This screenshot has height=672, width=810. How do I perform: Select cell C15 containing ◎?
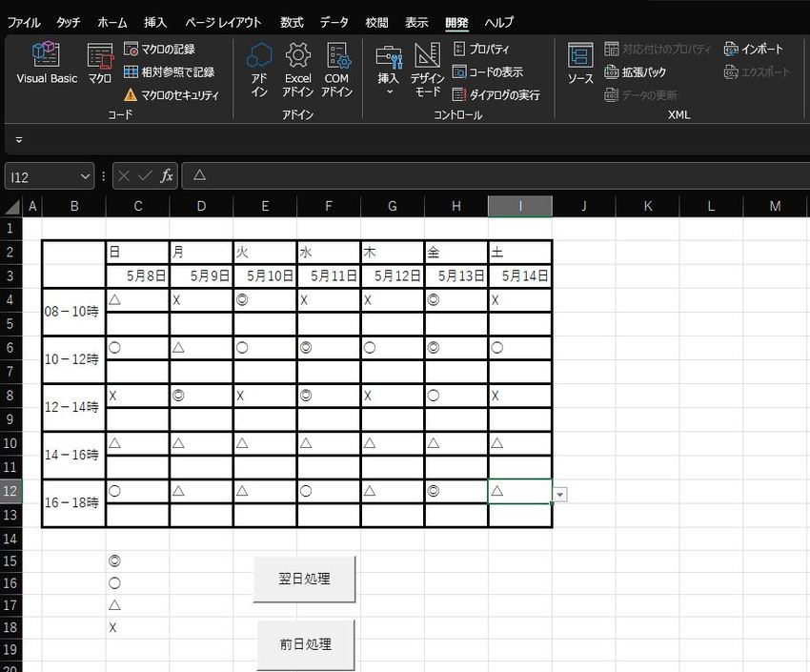[137, 560]
